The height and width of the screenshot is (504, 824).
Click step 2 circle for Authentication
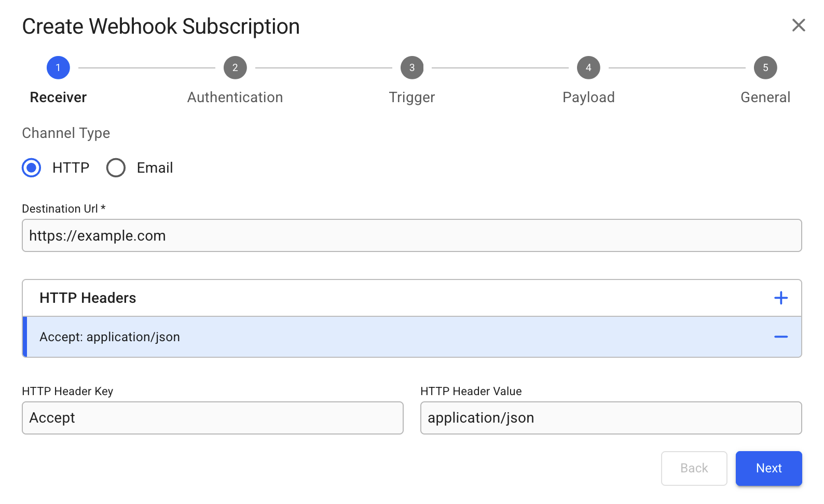(235, 68)
